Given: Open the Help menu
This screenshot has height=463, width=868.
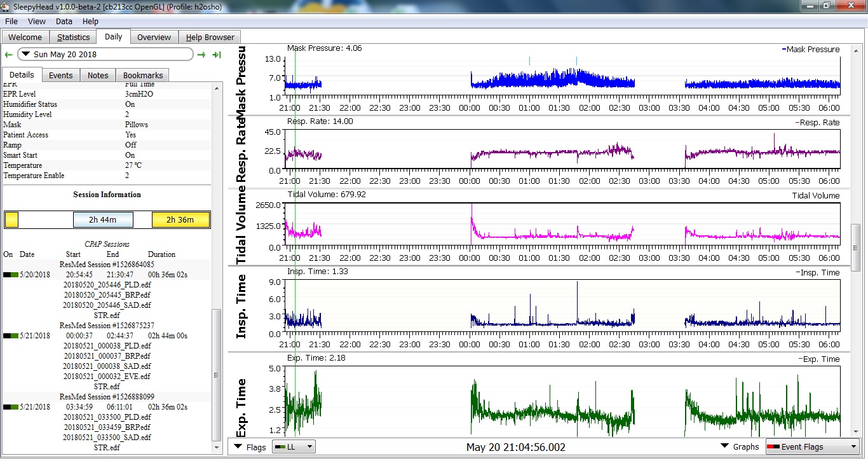Looking at the screenshot, I should pos(91,21).
